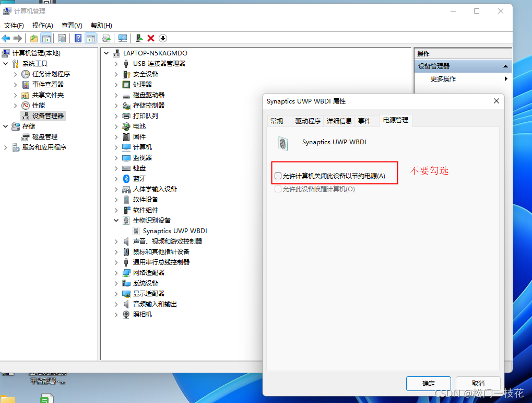Screen dimensions: 532x403
Task: Select 计算机管理(本地) root node
Action: pyautogui.click(x=37, y=53)
